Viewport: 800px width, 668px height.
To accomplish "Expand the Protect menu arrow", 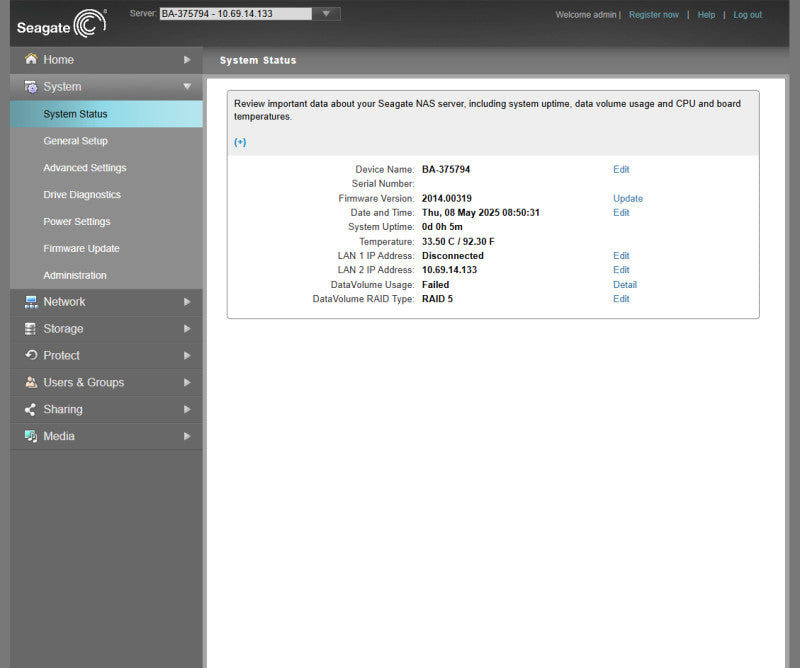I will click(187, 356).
